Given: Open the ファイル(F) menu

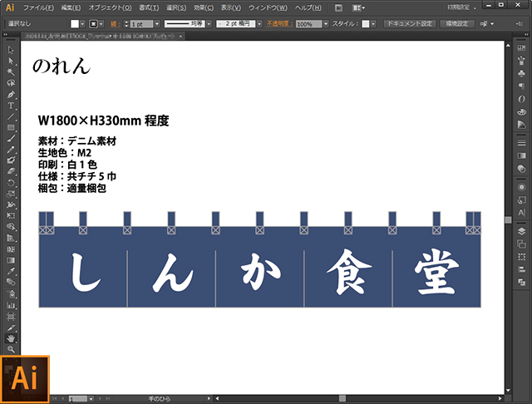Looking at the screenshot, I should (x=38, y=7).
